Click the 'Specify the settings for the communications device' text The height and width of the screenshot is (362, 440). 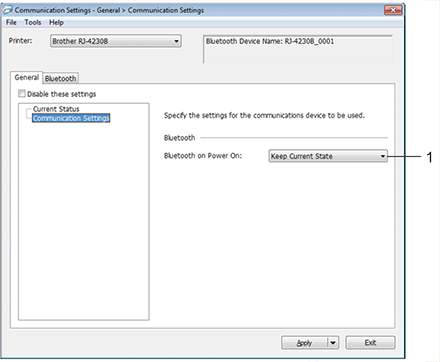(x=264, y=115)
